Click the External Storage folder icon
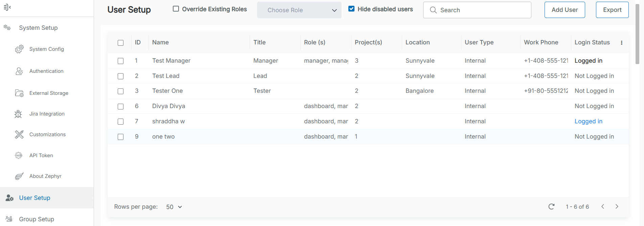 click(19, 93)
